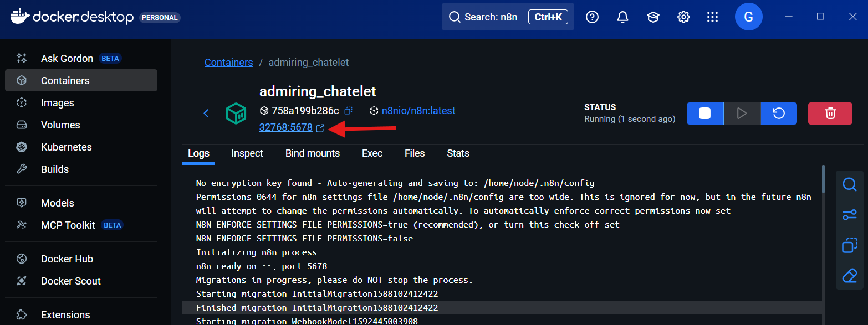Open the n8nio/n8n:latest image link
This screenshot has height=325, width=868.
click(418, 111)
